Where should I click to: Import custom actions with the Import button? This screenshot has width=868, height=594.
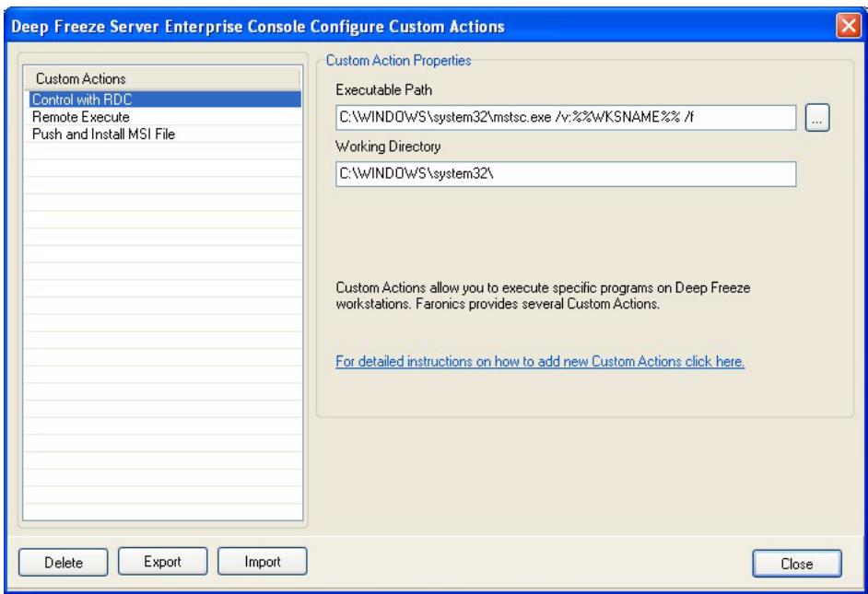click(263, 562)
